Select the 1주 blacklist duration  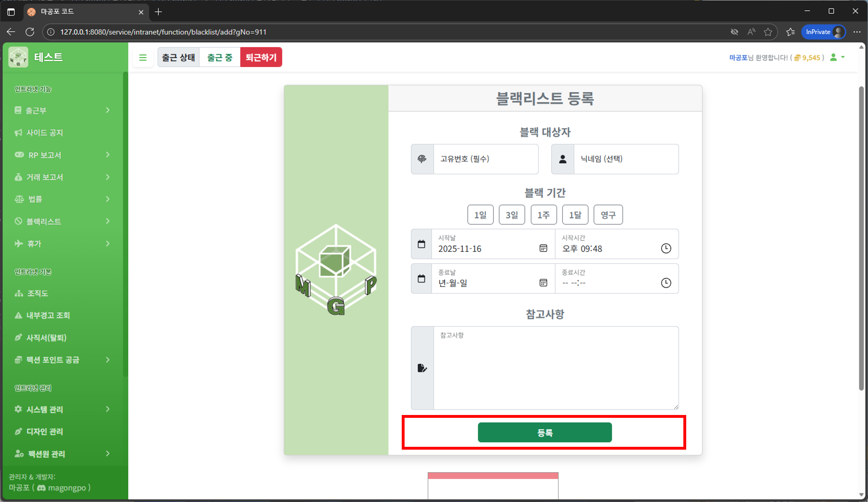click(544, 215)
